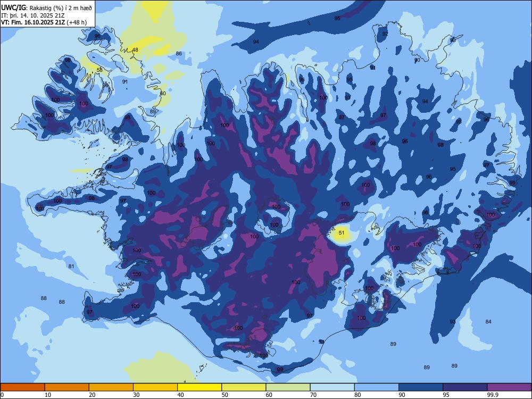
Task: Select the '10' legend tick label
Action: (x=48, y=395)
